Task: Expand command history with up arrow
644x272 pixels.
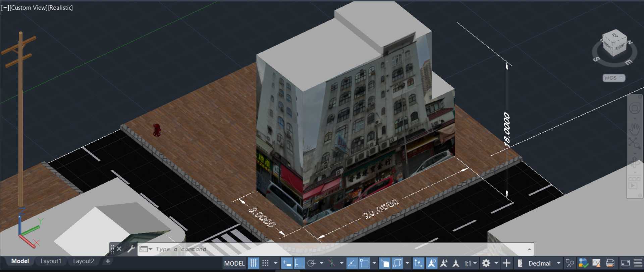Action: point(529,249)
